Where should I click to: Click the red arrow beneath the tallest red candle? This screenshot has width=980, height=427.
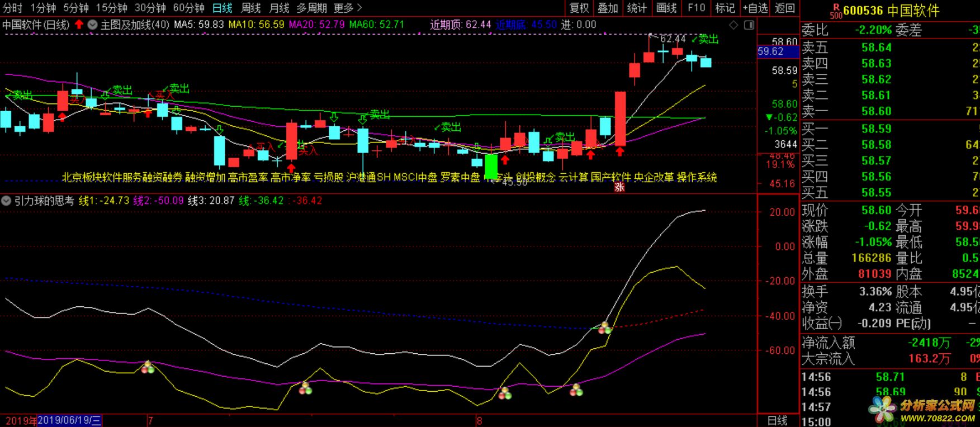pyautogui.click(x=620, y=151)
